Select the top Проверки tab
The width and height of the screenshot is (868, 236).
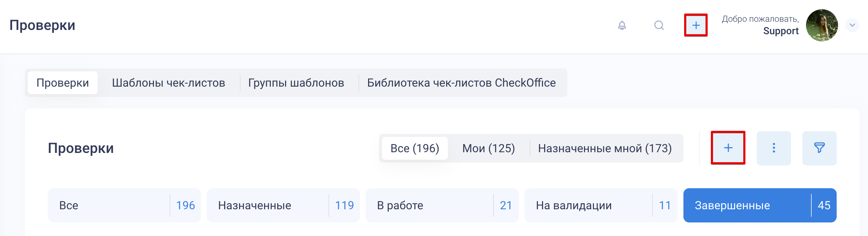pos(63,83)
